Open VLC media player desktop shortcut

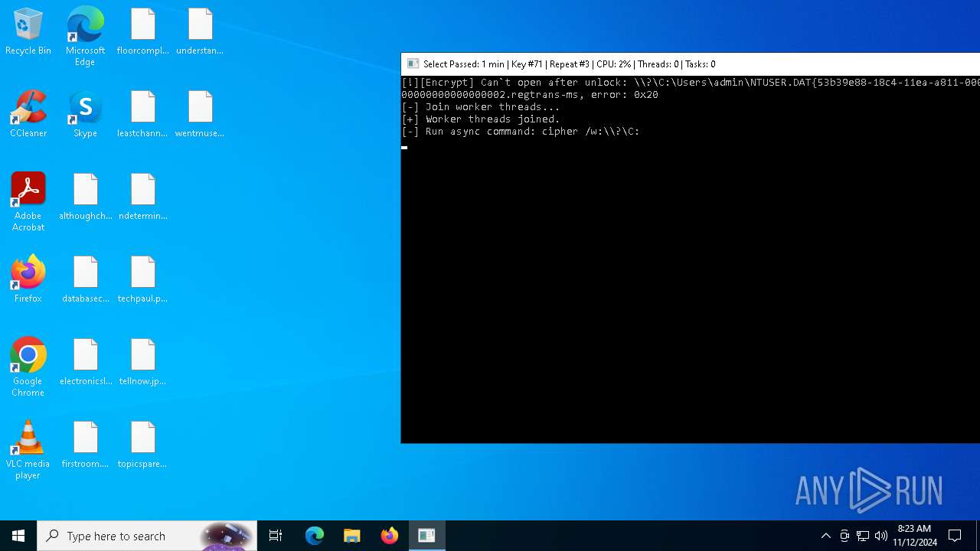coord(28,451)
